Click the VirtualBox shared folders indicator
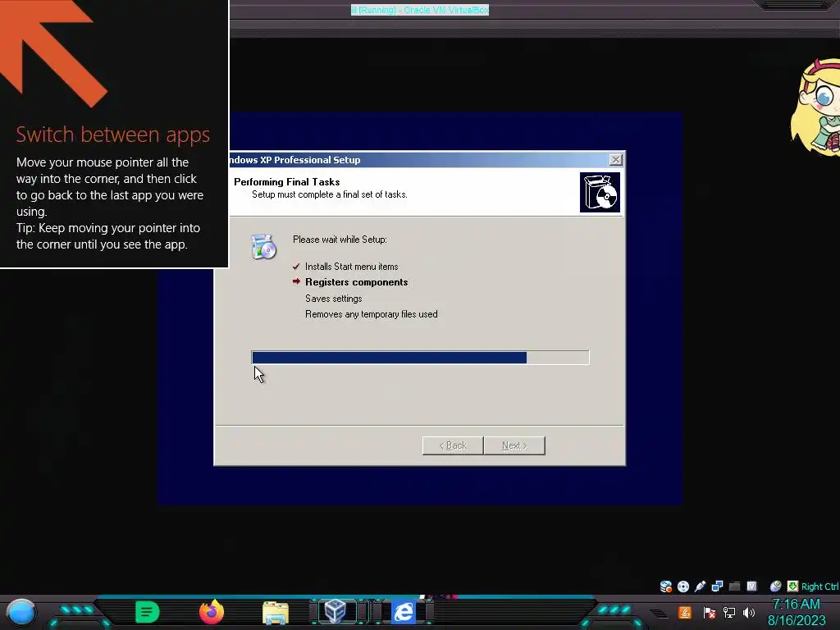 click(734, 586)
